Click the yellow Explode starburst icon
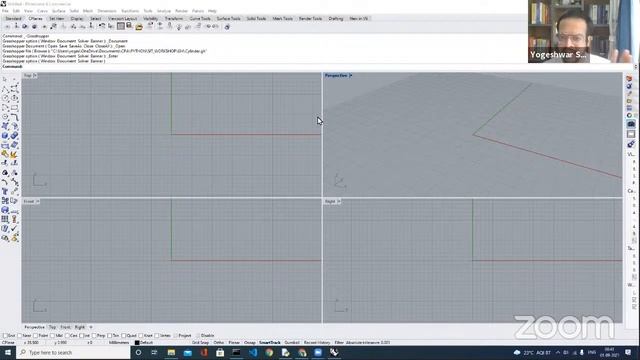640x360 pixels. [x=14, y=154]
